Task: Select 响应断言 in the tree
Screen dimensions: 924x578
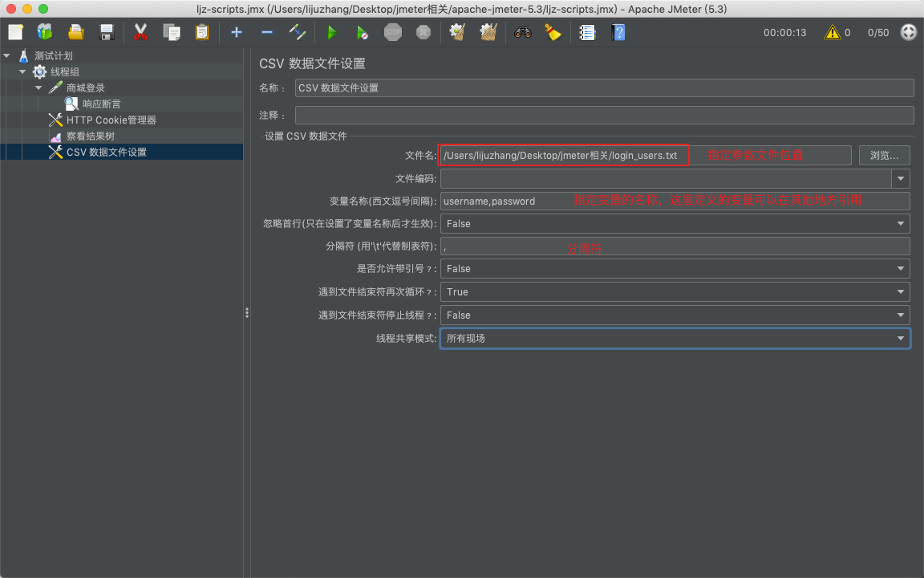Action: click(101, 104)
